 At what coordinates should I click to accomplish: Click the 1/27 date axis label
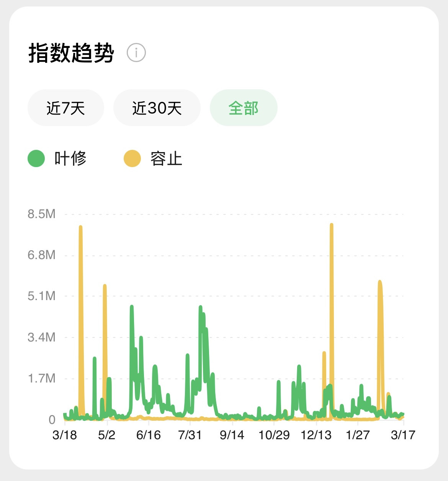[358, 435]
